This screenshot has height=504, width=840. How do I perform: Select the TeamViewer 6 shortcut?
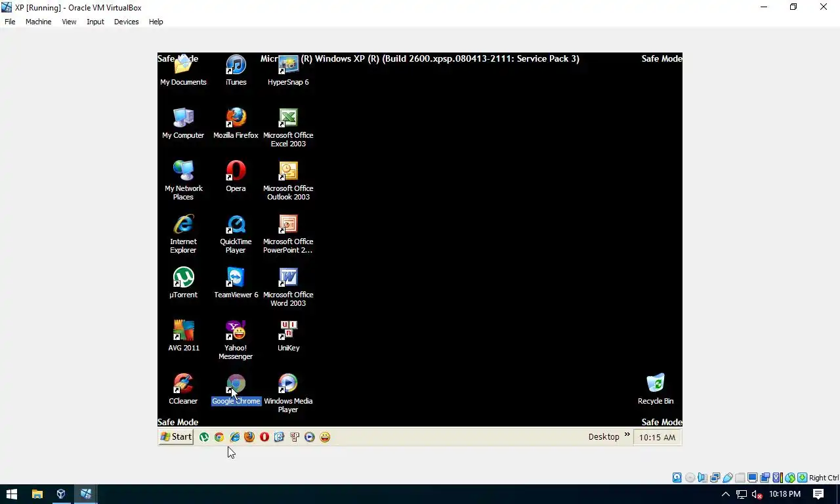tap(236, 283)
